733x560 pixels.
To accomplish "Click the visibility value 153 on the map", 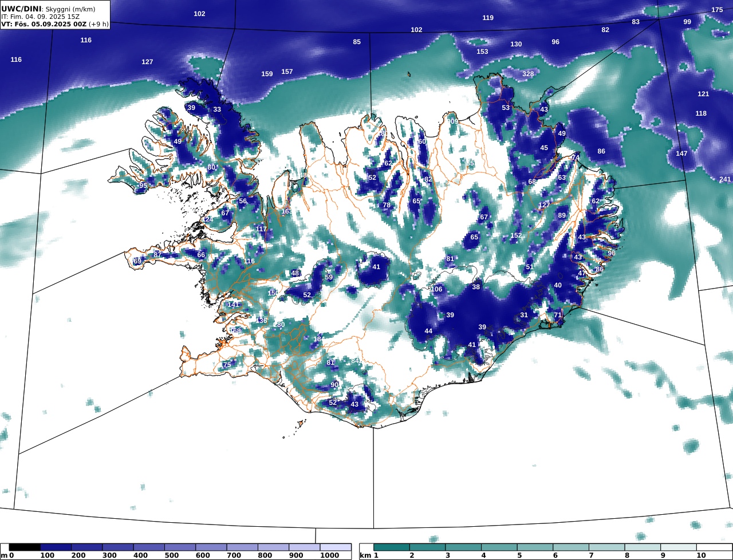I will coord(482,52).
